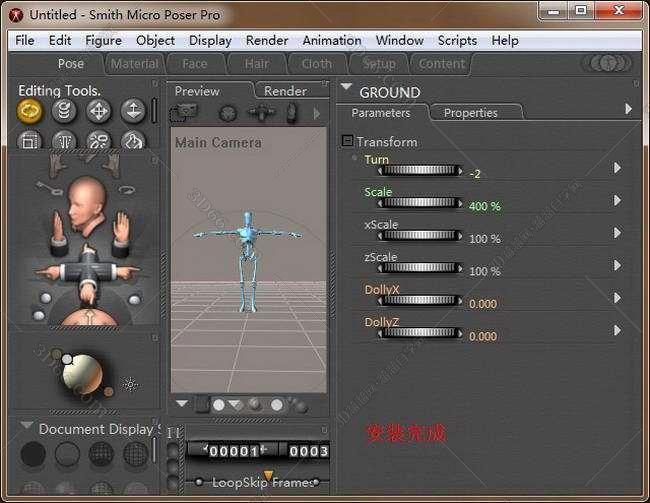This screenshot has width=650, height=503.
Task: Click the round icon in preview toolbar
Action: (228, 113)
